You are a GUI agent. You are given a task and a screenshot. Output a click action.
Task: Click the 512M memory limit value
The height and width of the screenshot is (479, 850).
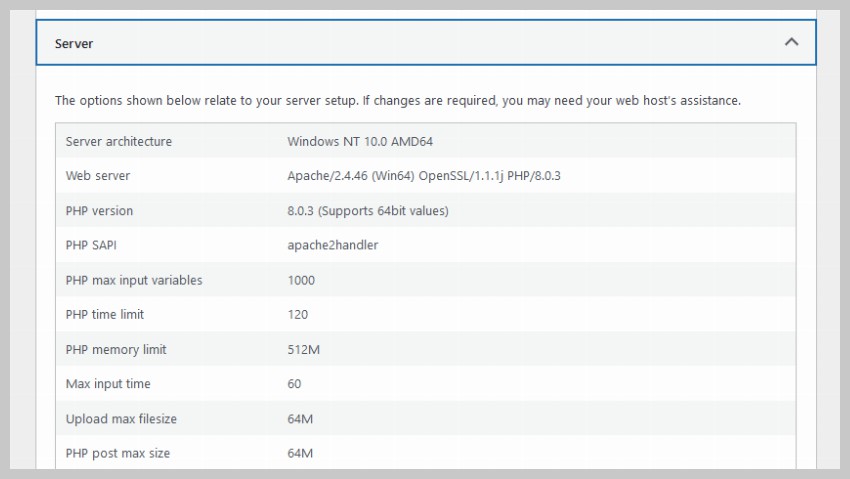[301, 350]
